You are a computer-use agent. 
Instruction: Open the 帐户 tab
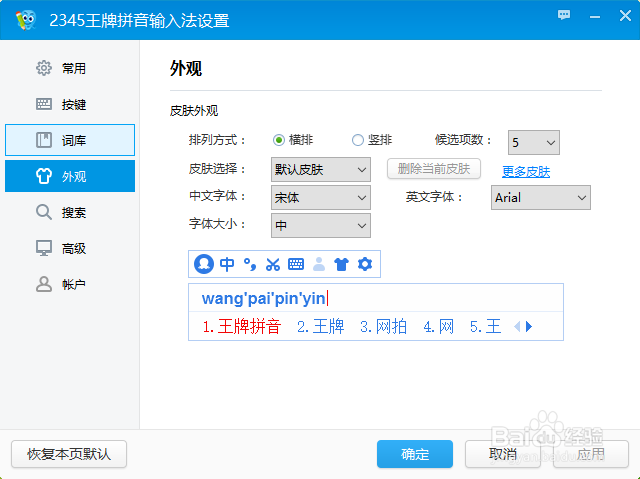70,284
